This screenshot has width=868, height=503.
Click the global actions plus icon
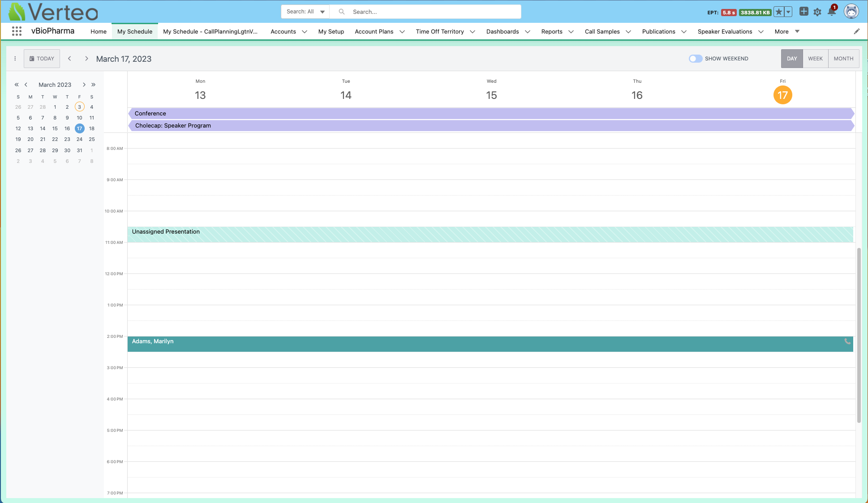(x=804, y=12)
